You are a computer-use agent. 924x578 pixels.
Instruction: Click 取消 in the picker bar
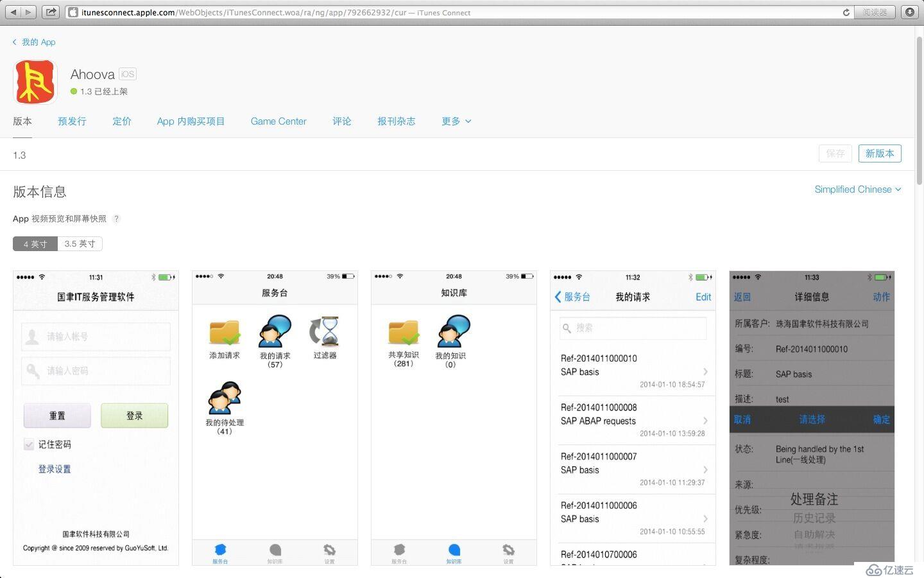click(742, 419)
